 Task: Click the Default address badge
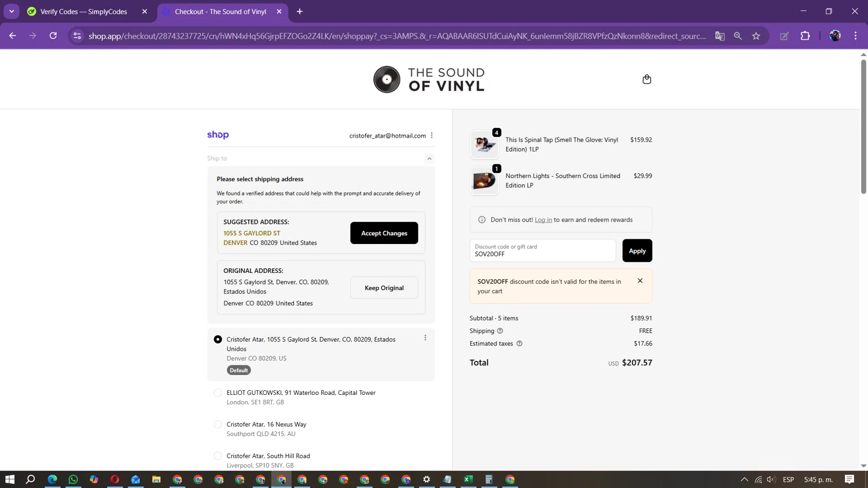[x=239, y=370]
